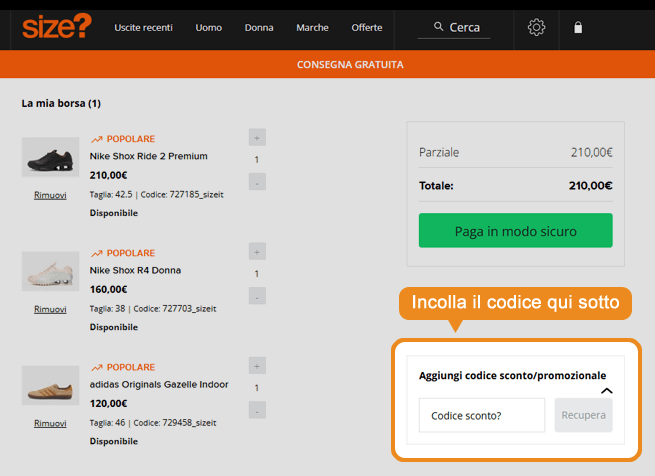This screenshot has width=655, height=476.
Task: Open the Donna menu
Action: pyautogui.click(x=259, y=28)
